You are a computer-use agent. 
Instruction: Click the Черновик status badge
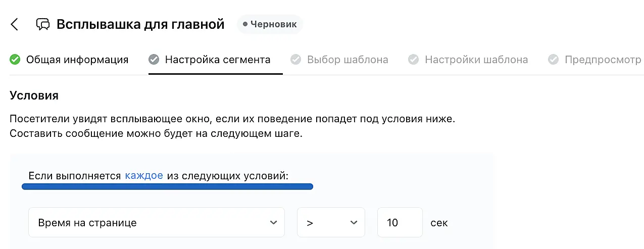click(x=270, y=24)
